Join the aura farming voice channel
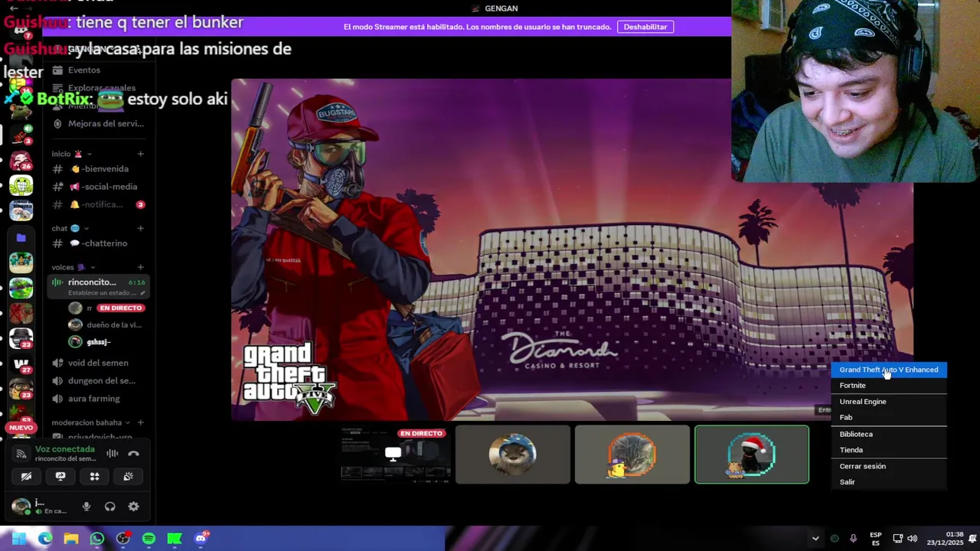Image resolution: width=980 pixels, height=551 pixels. tap(98, 399)
